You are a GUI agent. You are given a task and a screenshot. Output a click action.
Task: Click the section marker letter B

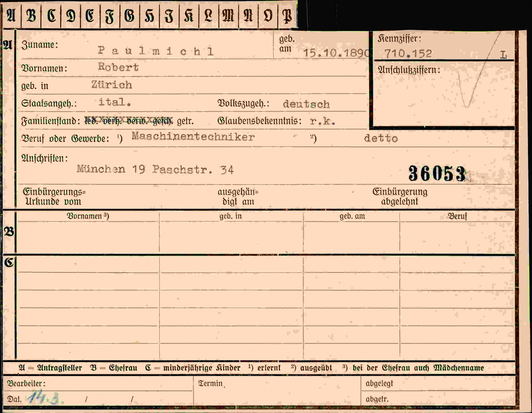[x=9, y=232]
